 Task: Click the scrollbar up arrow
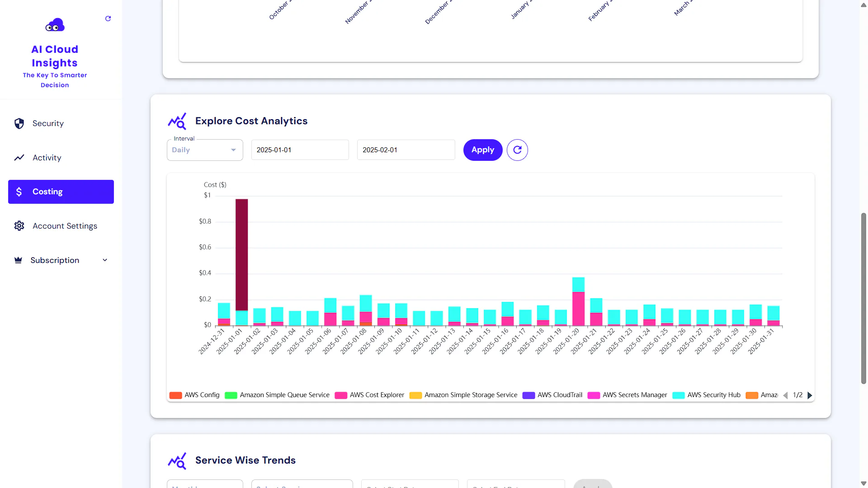point(863,5)
